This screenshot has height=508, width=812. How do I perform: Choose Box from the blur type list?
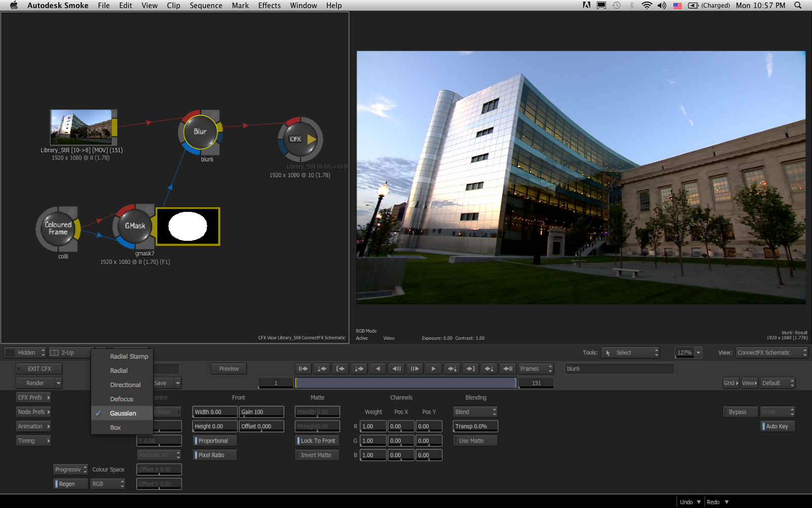coord(116,428)
